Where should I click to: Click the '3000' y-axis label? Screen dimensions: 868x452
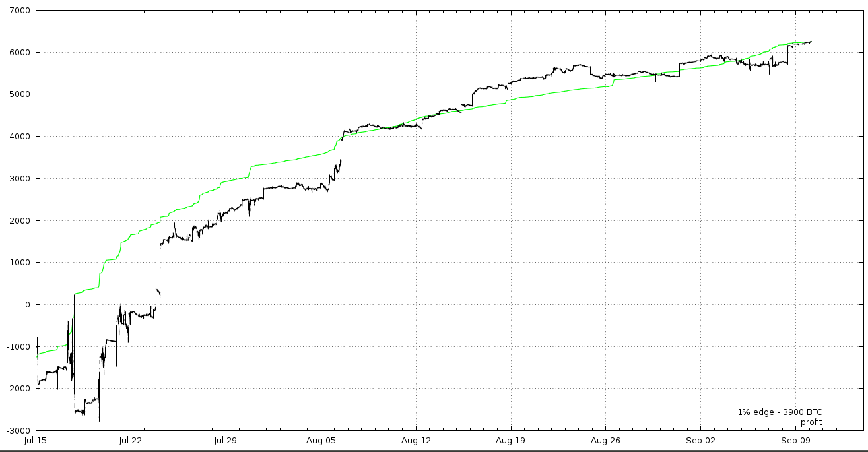tap(20, 179)
